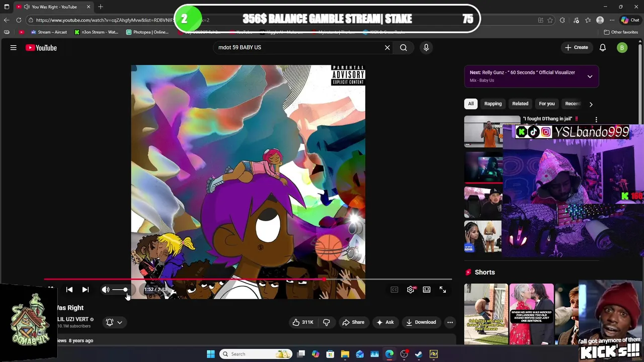Dislike the video with thumbs-down
Screen dimensions: 644x362
(327, 322)
